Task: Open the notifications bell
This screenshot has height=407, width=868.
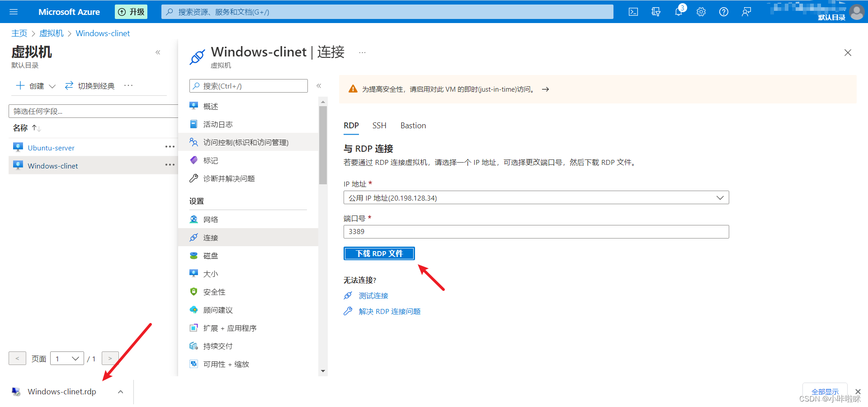Action: (x=679, y=12)
